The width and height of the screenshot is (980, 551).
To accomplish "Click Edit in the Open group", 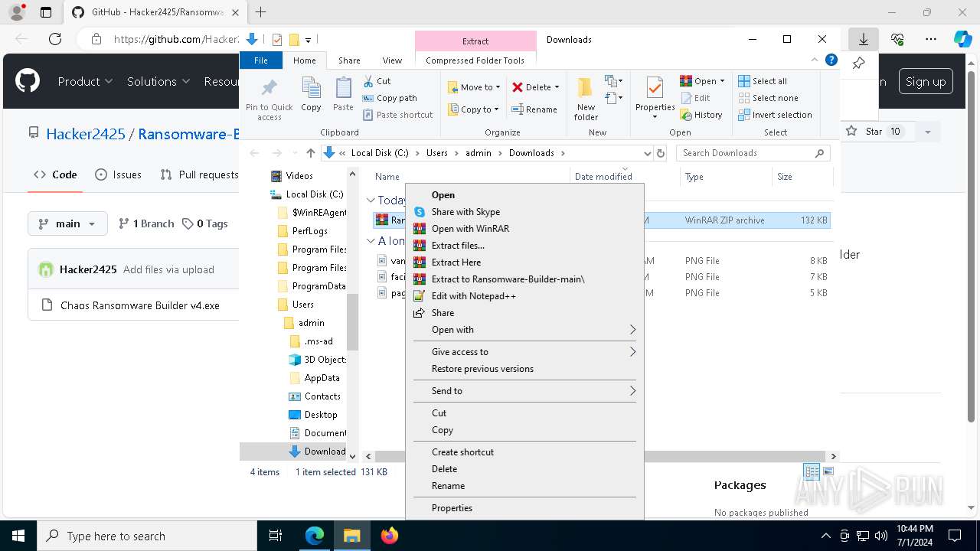I will 695,98.
